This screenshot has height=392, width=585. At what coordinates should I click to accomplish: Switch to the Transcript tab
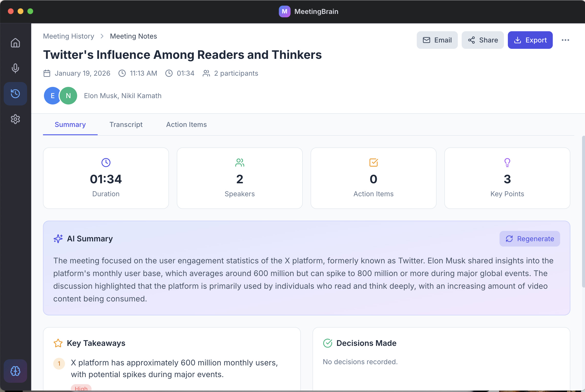click(x=126, y=124)
